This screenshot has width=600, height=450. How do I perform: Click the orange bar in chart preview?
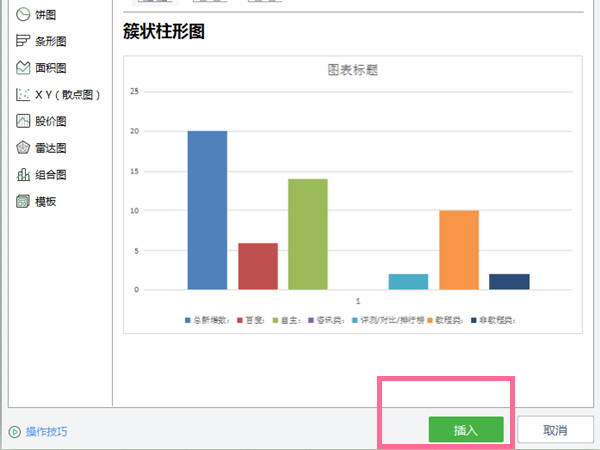coord(459,250)
